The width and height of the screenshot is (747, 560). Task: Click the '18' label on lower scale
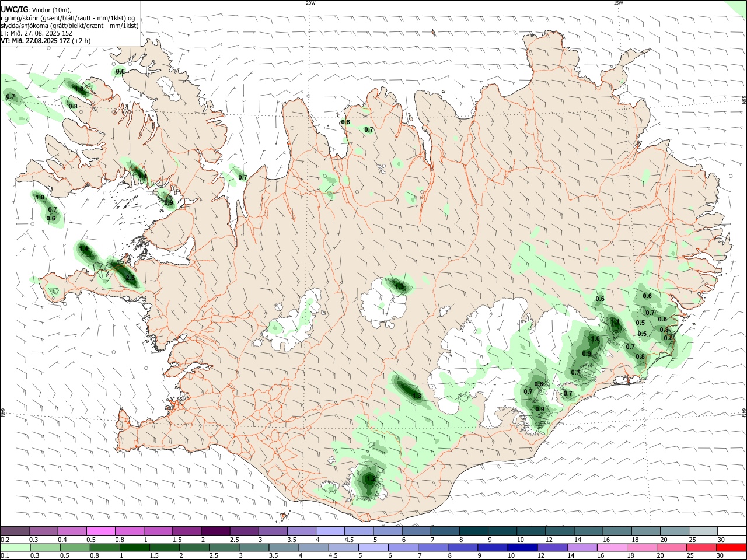pos(630,556)
